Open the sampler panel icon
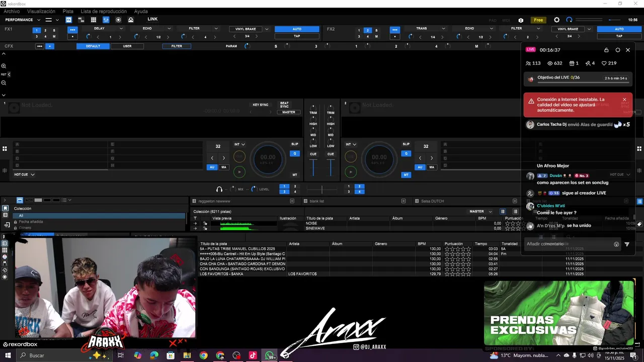The image size is (644, 362). tap(81, 20)
